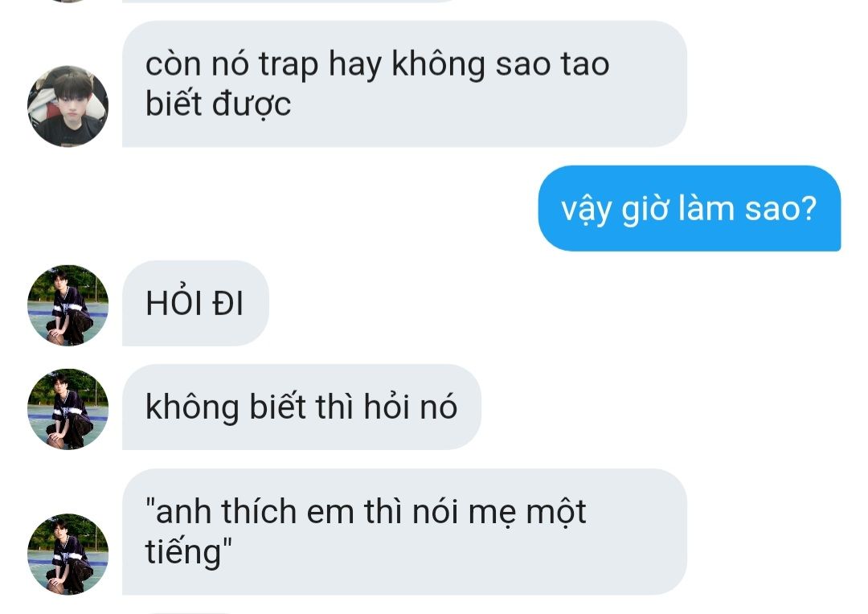
Task: Select the "còn nó trap hay không" message bubble
Action: coord(404,84)
